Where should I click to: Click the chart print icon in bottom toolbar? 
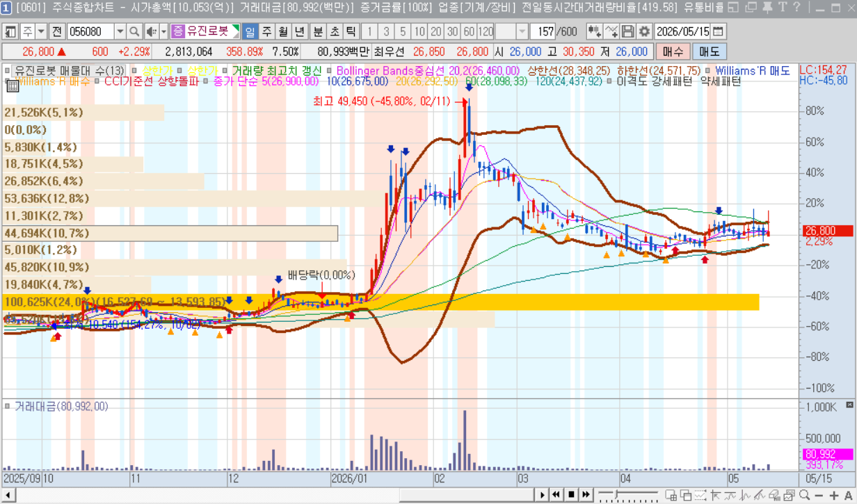790,495
